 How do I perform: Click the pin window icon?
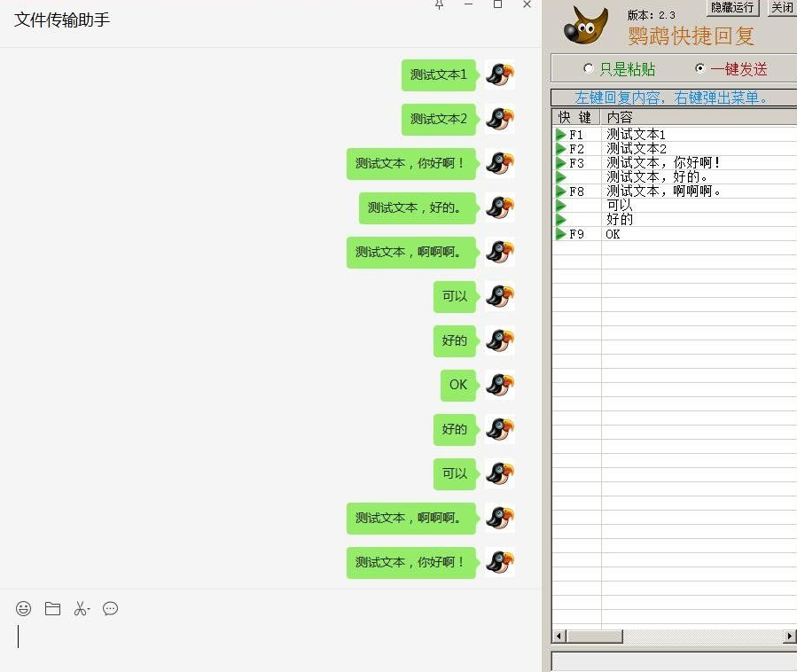(439, 5)
